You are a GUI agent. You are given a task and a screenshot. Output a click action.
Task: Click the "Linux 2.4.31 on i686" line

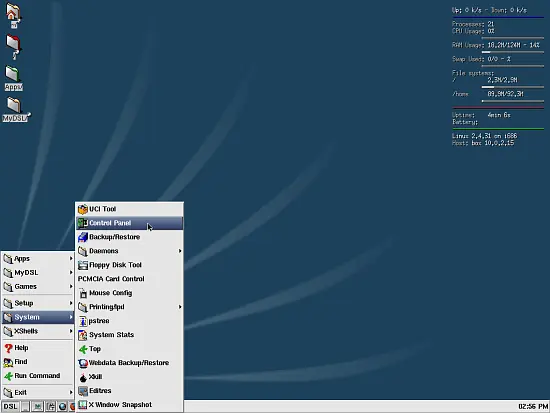click(485, 136)
